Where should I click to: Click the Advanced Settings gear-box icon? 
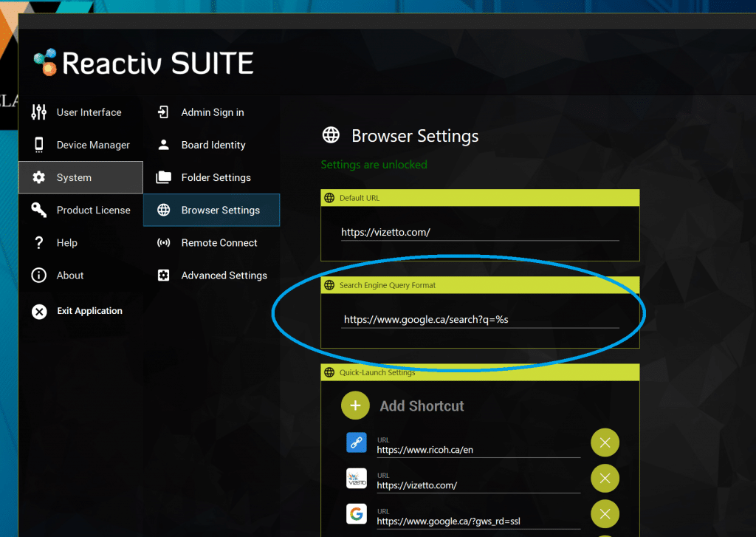pyautogui.click(x=163, y=275)
